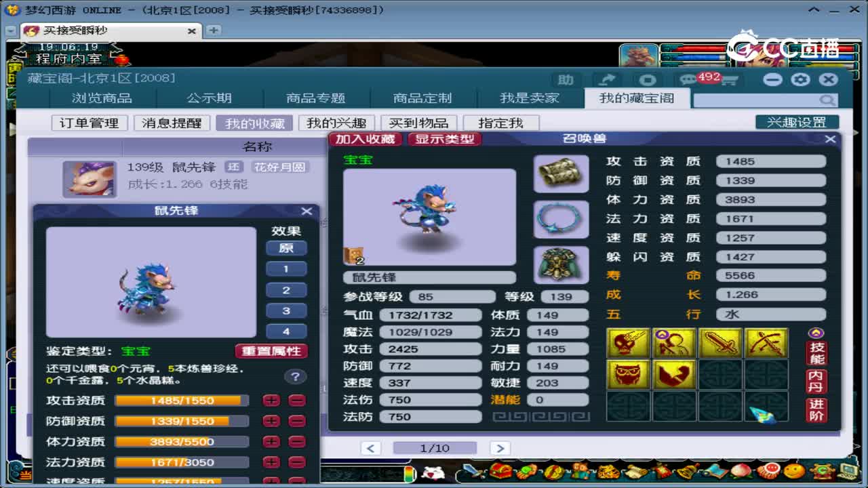This screenshot has width=868, height=488.
Task: Click the share arrow icon in 藏宝阁 header
Action: [x=608, y=80]
